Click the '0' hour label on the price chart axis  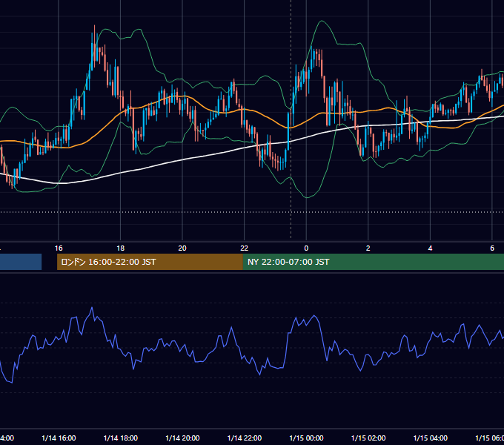click(306, 248)
